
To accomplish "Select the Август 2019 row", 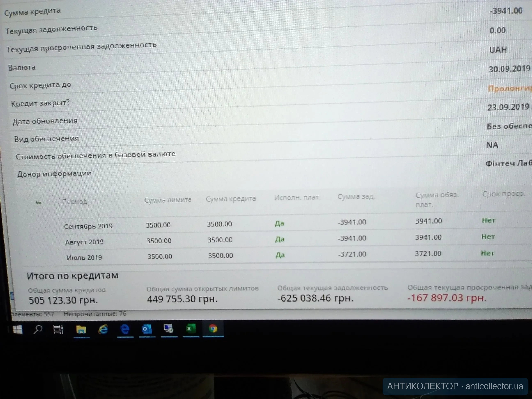I will 84,242.
